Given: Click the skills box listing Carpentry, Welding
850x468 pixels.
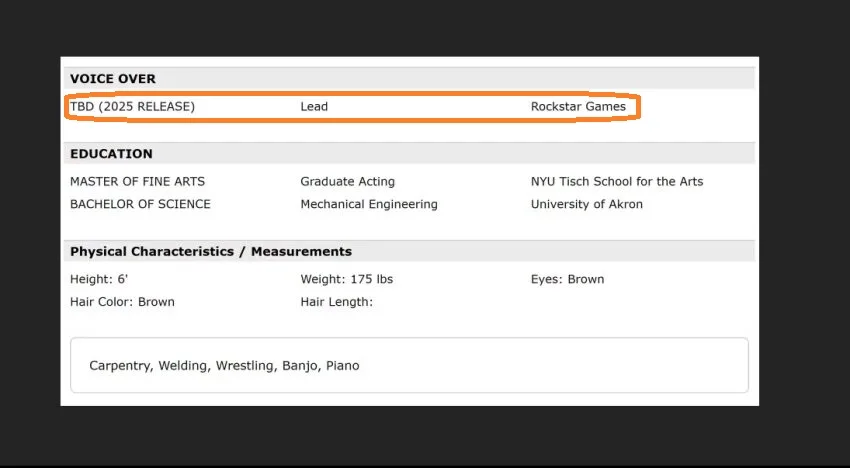Looking at the screenshot, I should click(408, 366).
